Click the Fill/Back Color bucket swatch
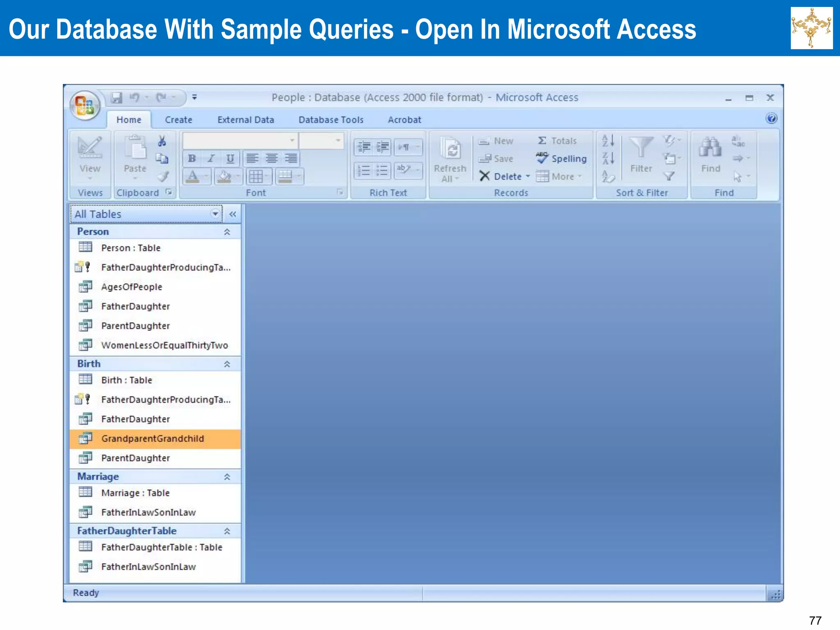 [224, 177]
